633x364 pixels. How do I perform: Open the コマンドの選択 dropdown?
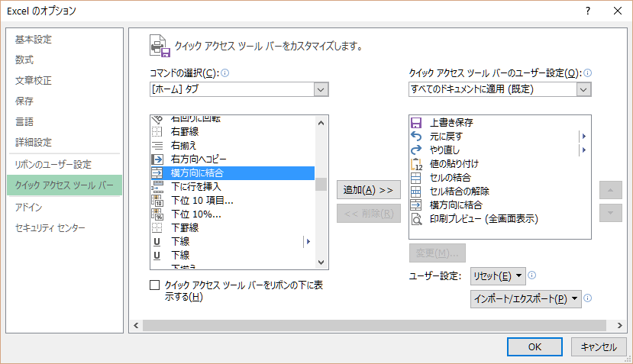coord(240,89)
